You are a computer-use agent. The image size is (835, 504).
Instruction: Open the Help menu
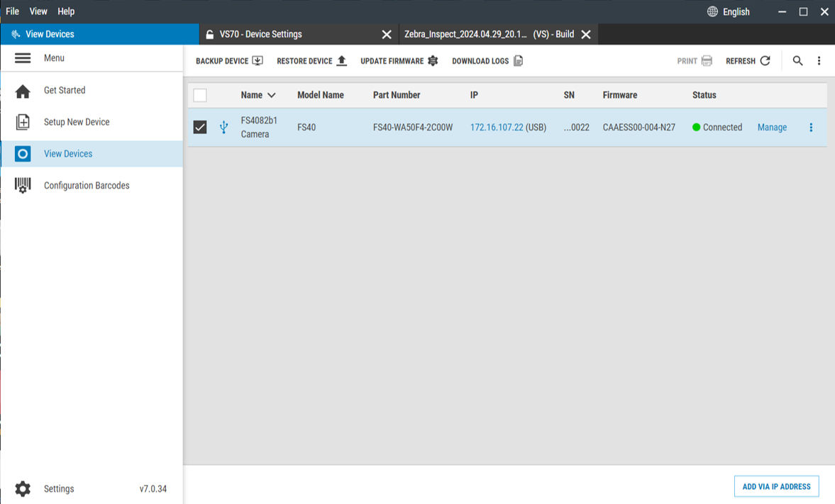click(x=66, y=11)
